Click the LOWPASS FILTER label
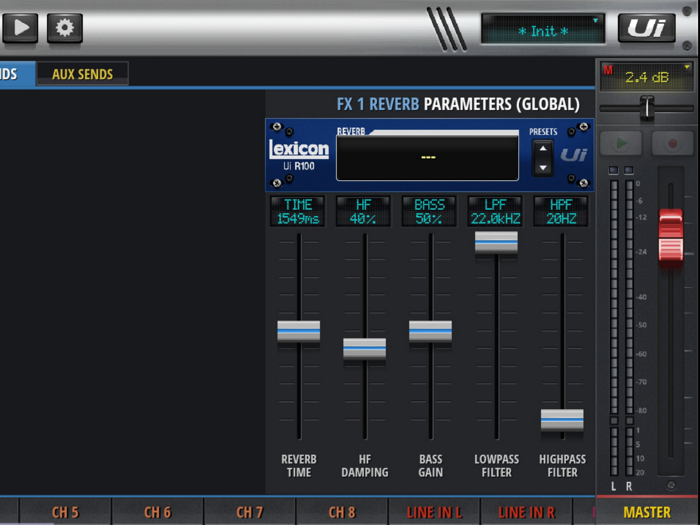Image resolution: width=700 pixels, height=525 pixels. 496,466
